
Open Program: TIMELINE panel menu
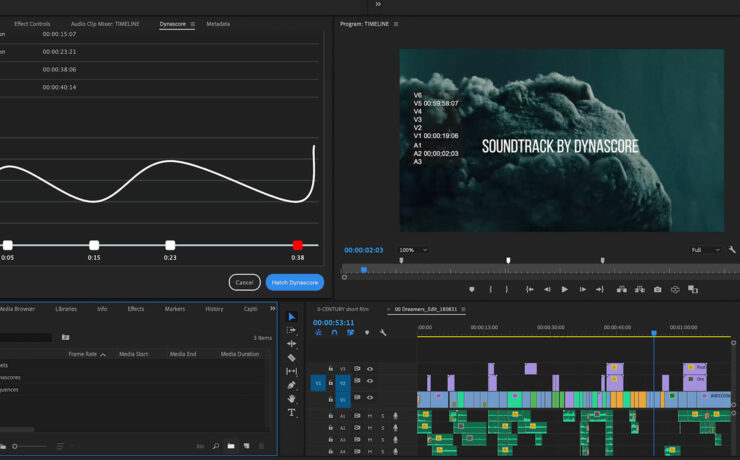[396, 24]
